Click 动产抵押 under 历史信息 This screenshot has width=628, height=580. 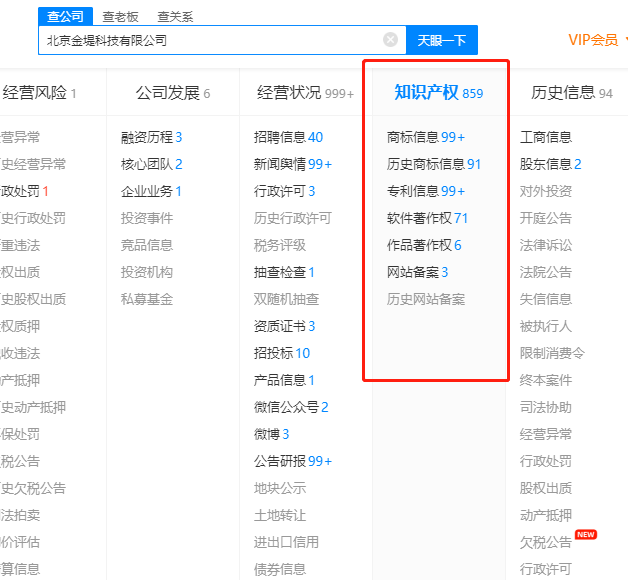pyautogui.click(x=545, y=515)
